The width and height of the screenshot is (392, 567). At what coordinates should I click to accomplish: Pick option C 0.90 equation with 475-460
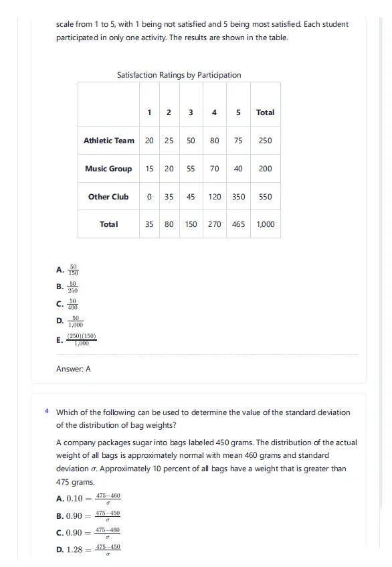[x=88, y=533]
